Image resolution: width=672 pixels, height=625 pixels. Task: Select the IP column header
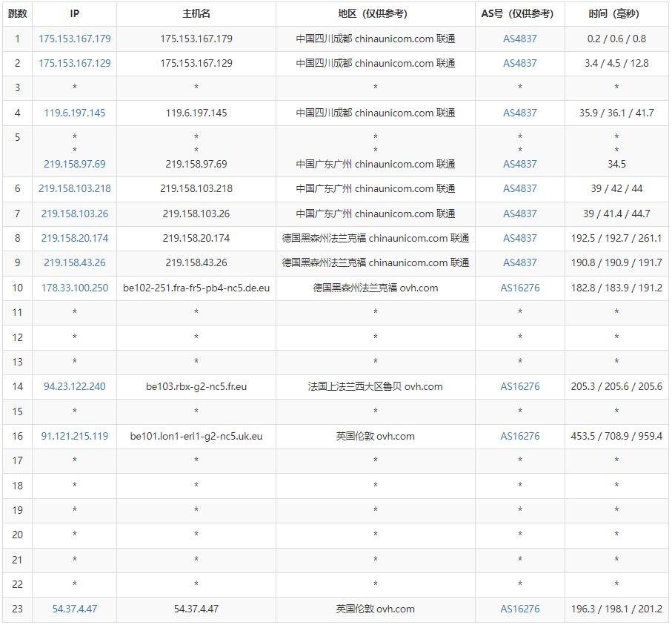pos(75,14)
